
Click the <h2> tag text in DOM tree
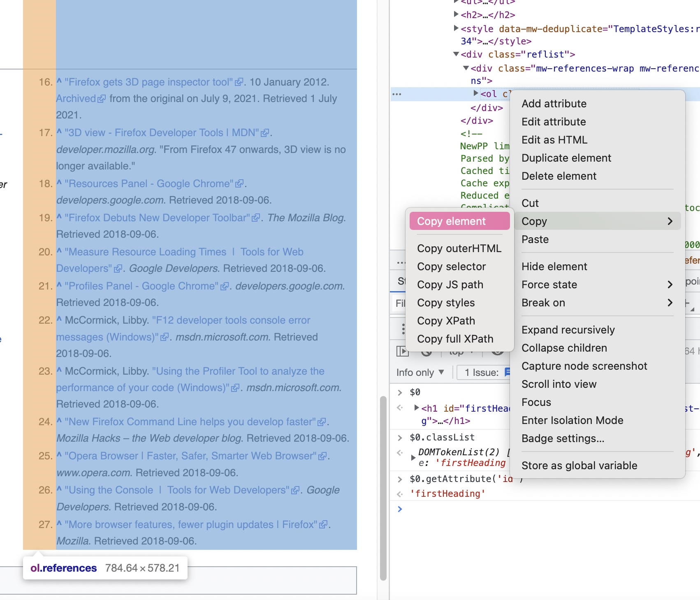tap(488, 15)
